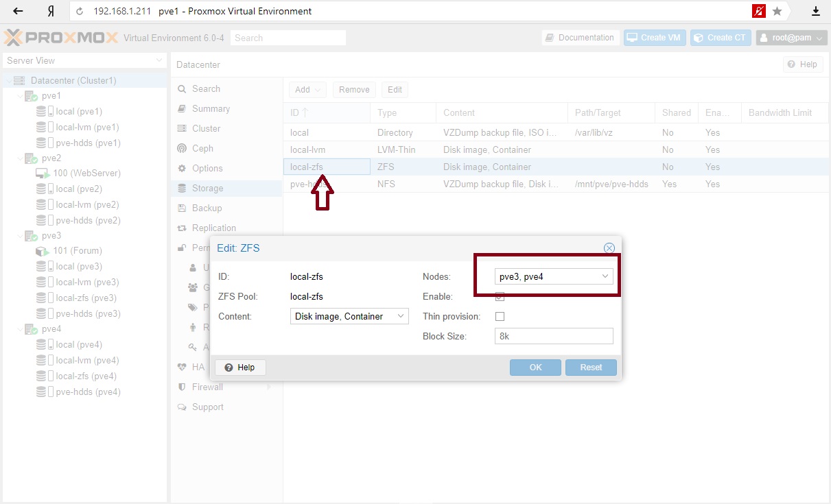Click the 101 (Forum) container icon

click(x=43, y=251)
